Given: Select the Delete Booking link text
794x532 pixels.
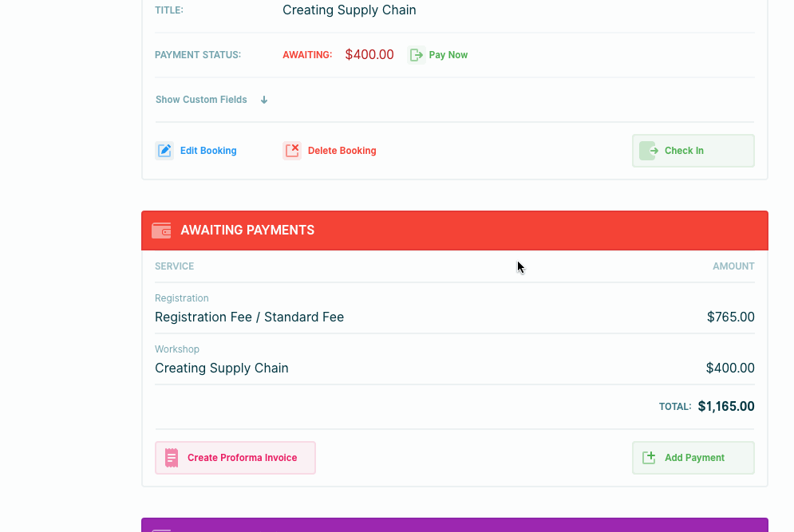Looking at the screenshot, I should tap(342, 151).
